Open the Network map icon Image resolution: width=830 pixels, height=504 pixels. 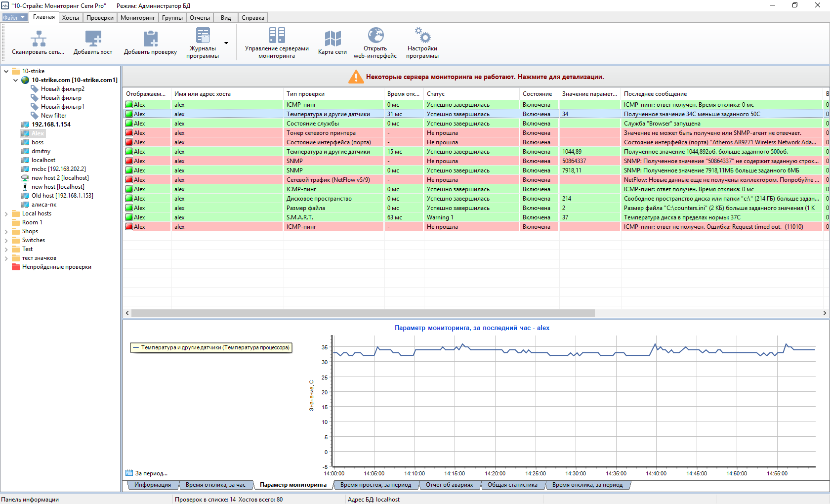point(332,39)
